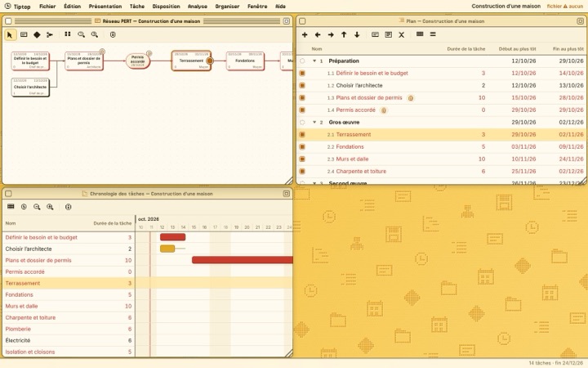The width and height of the screenshot is (588, 368).
Task: Open the Analyse menu
Action: (198, 7)
